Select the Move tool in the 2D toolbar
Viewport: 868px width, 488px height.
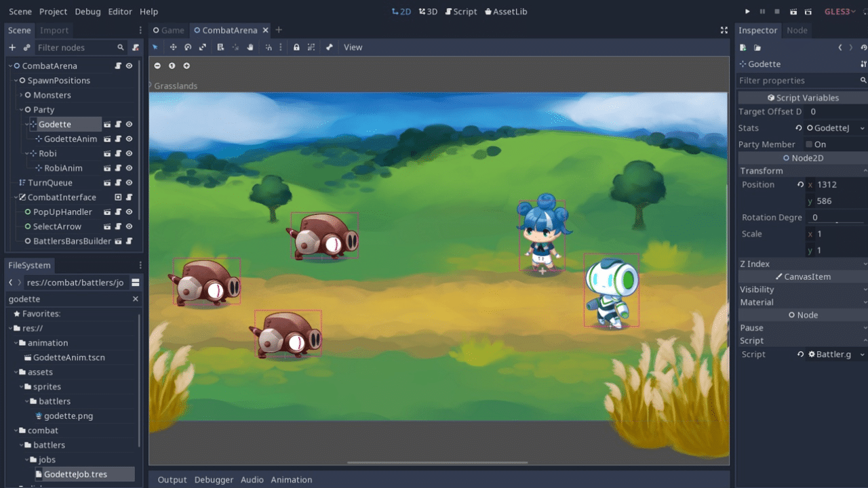(173, 47)
